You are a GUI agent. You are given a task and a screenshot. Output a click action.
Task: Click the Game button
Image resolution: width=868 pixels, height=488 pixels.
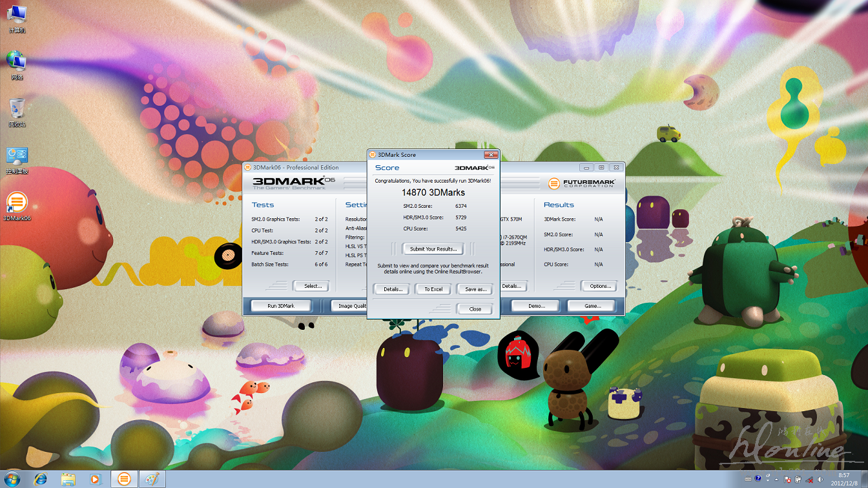pyautogui.click(x=592, y=306)
